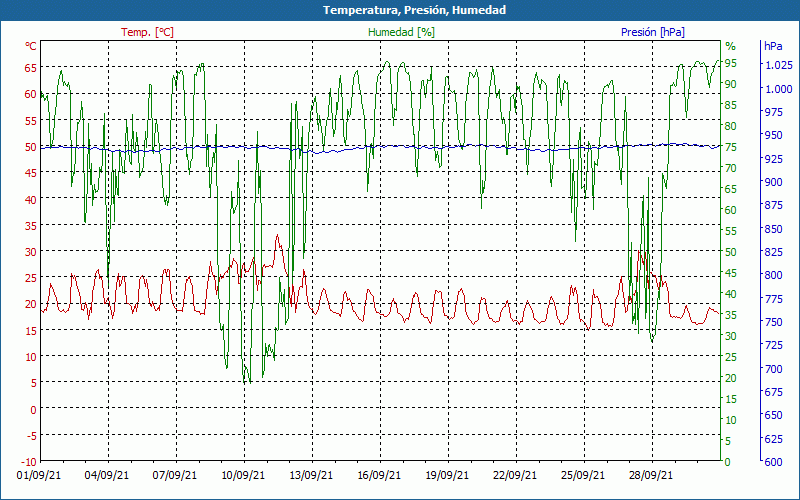Click date label 07/09/21
Viewport: 800px width, 500px height.
coord(175,475)
